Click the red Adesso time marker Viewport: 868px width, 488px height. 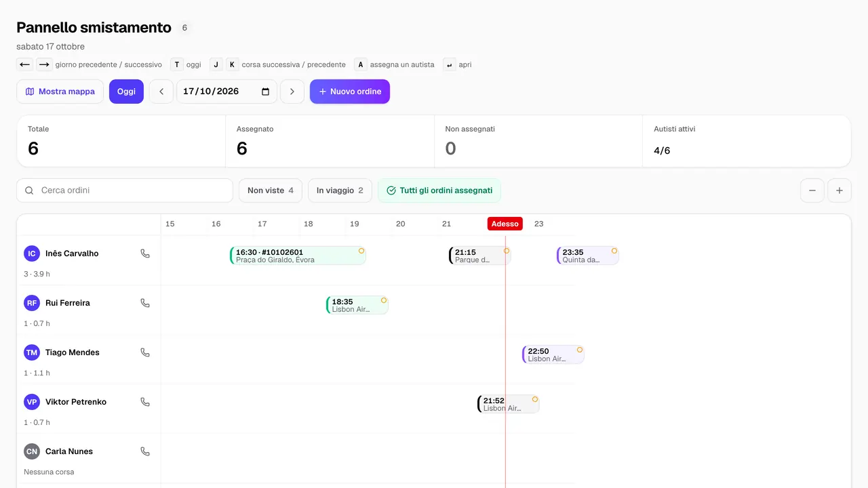coord(505,224)
